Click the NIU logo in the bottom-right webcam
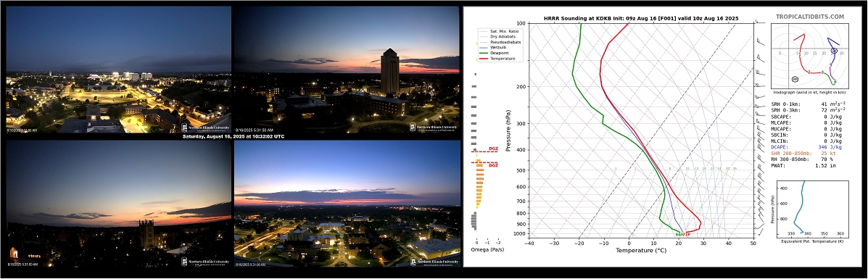Viewport: 868px width, 279px height. coord(434,262)
